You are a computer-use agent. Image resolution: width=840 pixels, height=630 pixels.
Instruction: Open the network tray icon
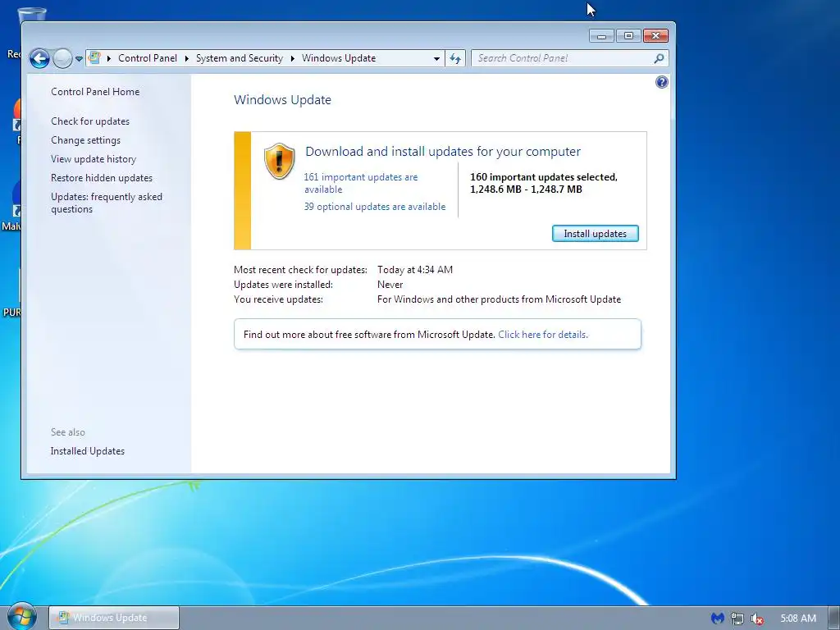737,619
